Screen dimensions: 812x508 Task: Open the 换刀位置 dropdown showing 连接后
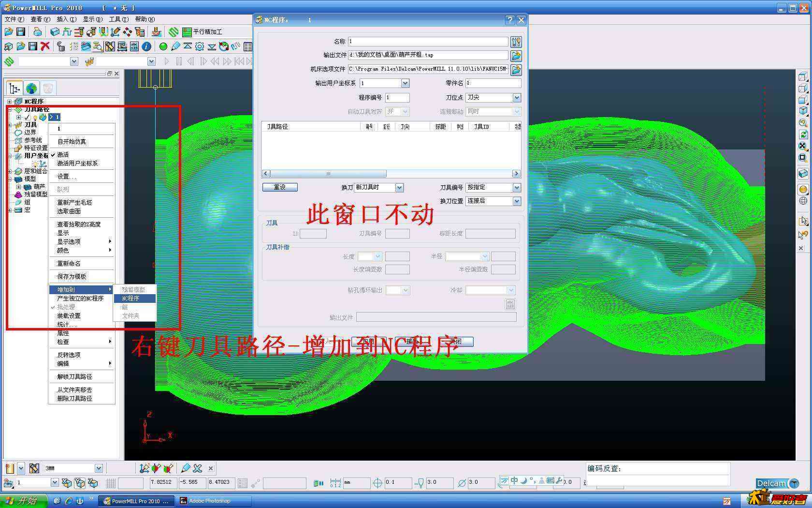pyautogui.click(x=517, y=201)
